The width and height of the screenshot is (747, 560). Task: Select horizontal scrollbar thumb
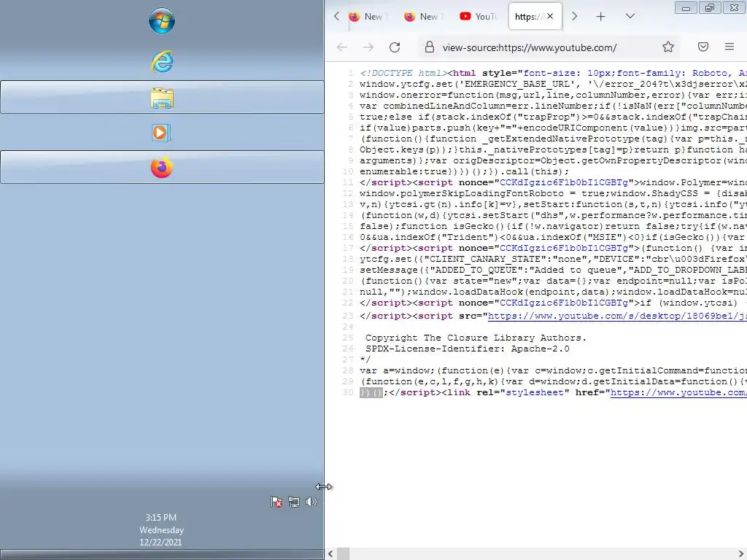pyautogui.click(x=343, y=554)
